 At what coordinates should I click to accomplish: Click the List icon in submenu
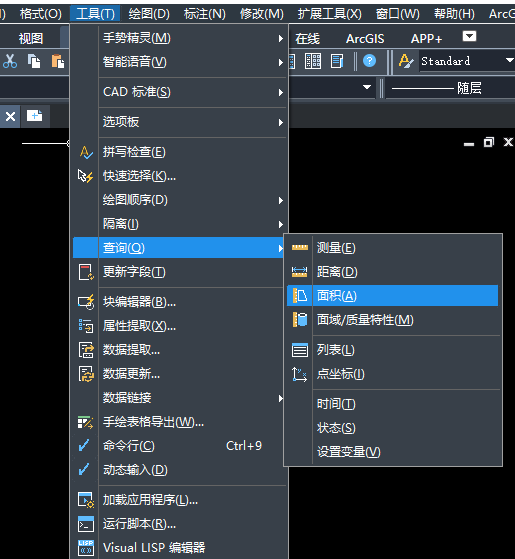[300, 350]
